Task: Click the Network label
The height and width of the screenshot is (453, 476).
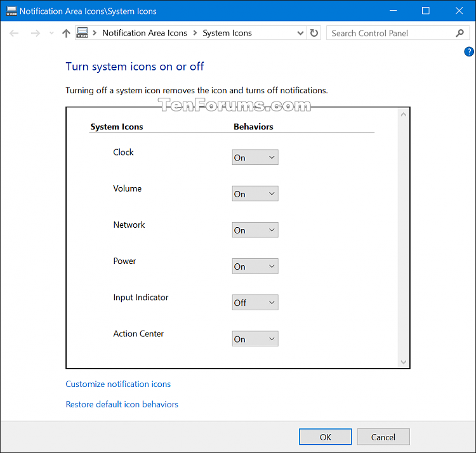Action: [129, 225]
